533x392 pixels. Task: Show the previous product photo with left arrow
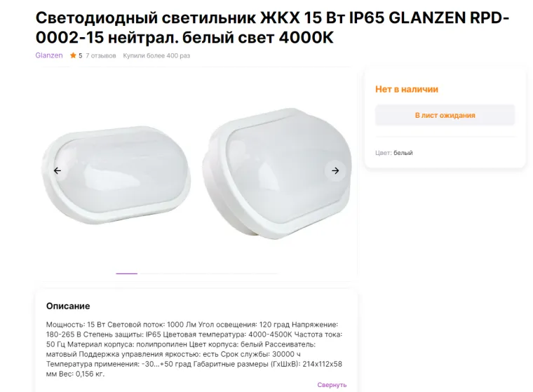58,170
